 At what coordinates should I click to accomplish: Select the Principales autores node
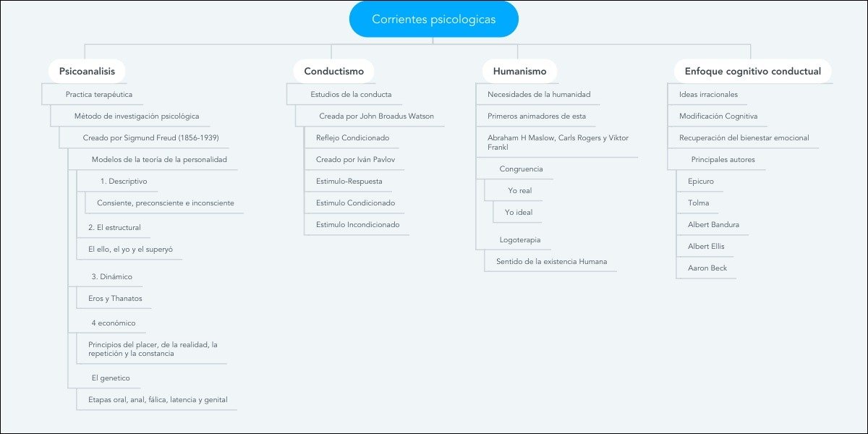[723, 159]
